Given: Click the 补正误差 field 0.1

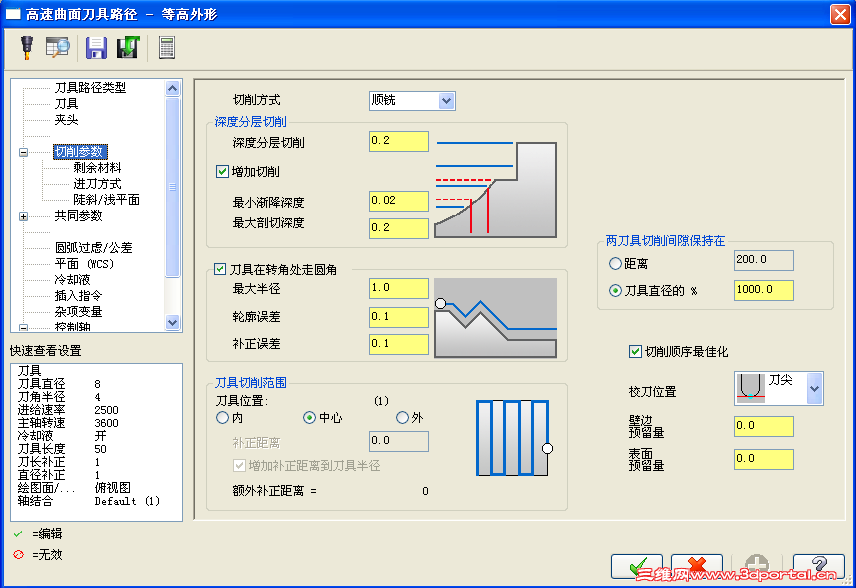Looking at the screenshot, I should (399, 344).
